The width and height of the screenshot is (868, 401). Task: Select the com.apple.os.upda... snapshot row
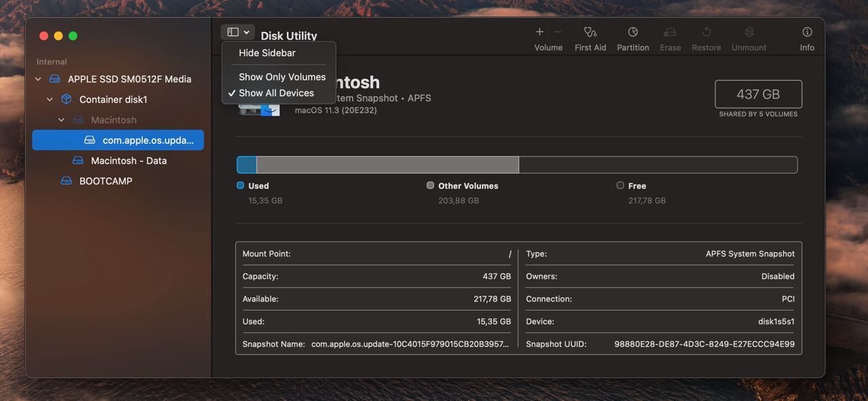[118, 140]
